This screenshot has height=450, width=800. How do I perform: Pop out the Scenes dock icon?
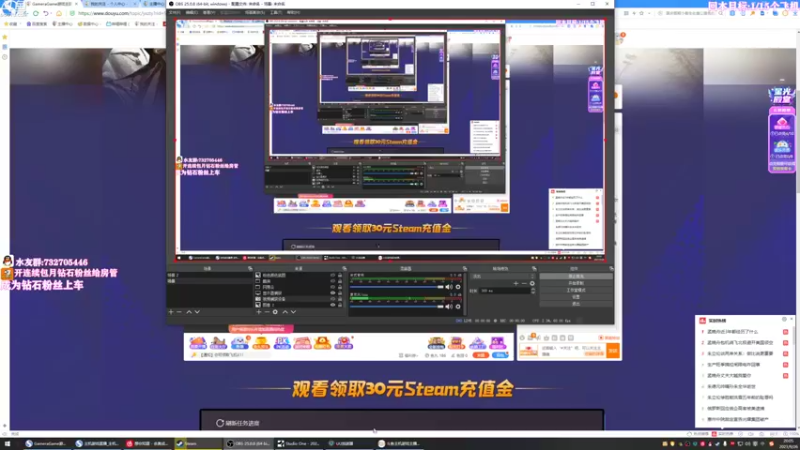point(250,268)
